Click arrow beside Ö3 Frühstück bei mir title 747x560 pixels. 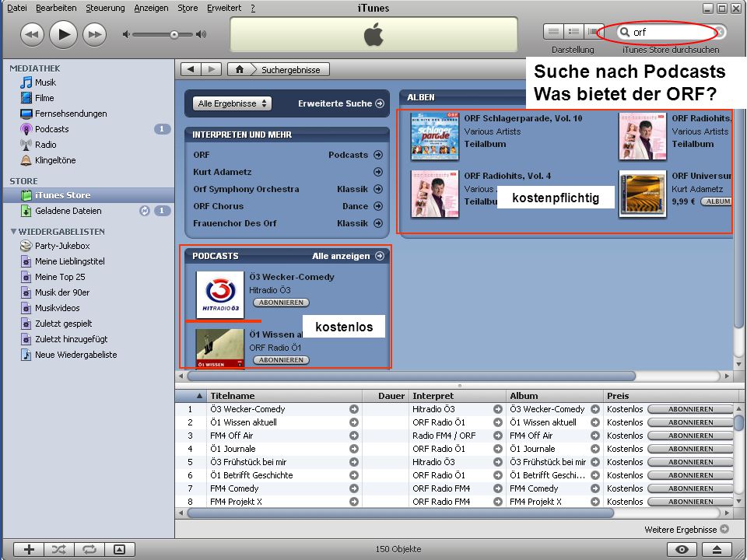(354, 462)
